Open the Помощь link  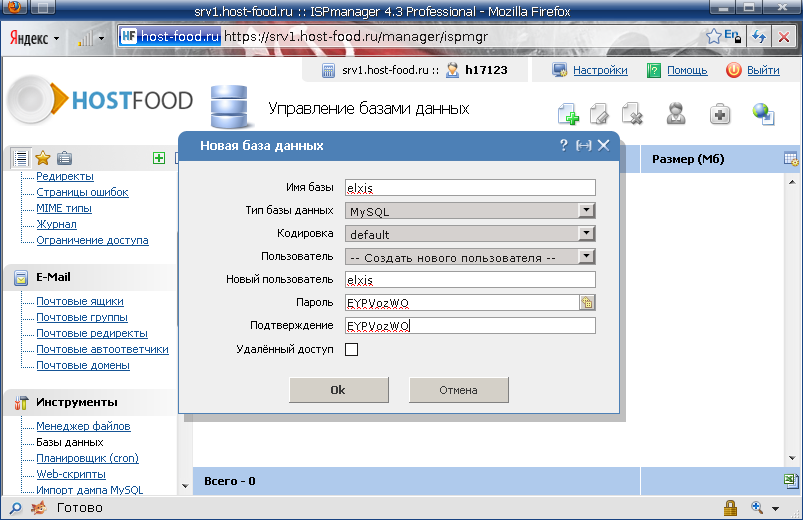(x=687, y=70)
